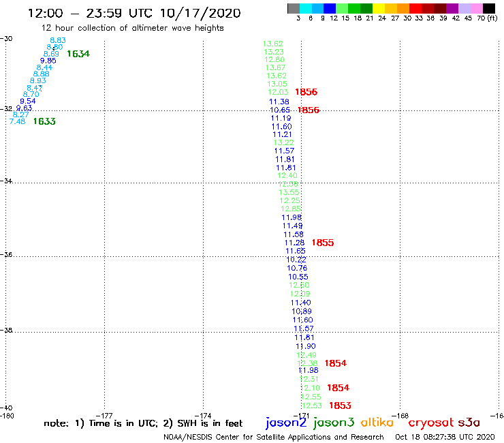The width and height of the screenshot is (504, 443).
Task: Click wave height value 13.67
Action: pyautogui.click(x=275, y=67)
